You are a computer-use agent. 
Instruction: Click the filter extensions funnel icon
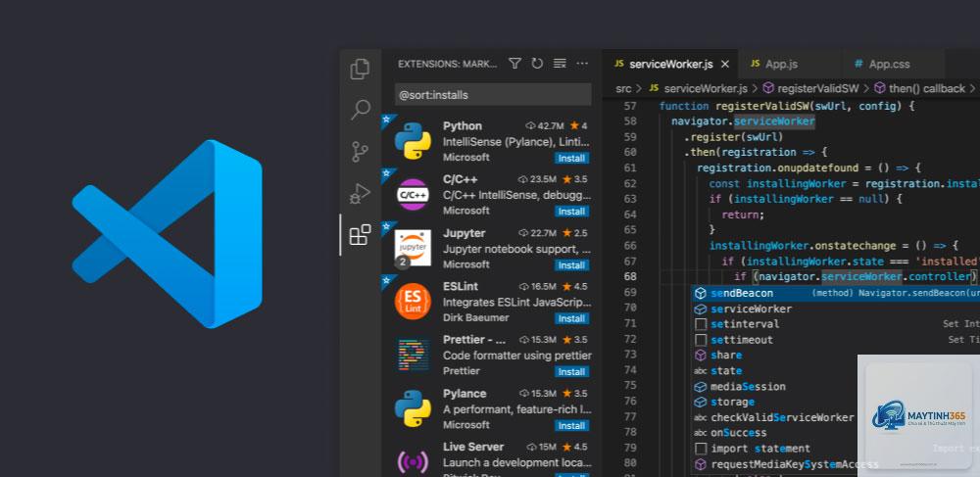click(x=514, y=64)
